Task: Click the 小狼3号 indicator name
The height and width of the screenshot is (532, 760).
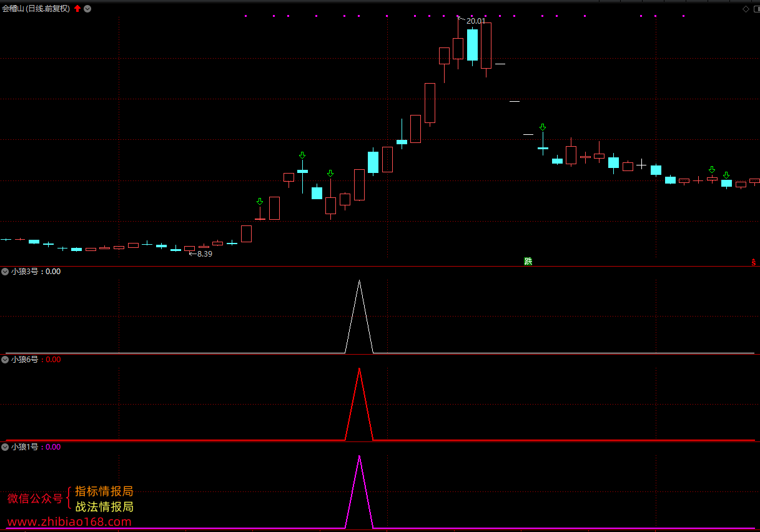Action: pos(24,272)
